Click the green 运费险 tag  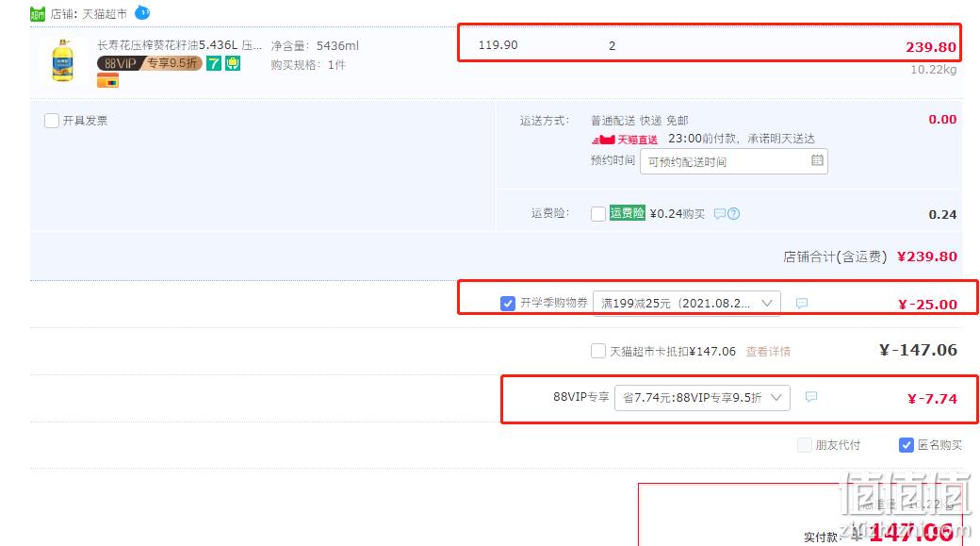tap(627, 213)
